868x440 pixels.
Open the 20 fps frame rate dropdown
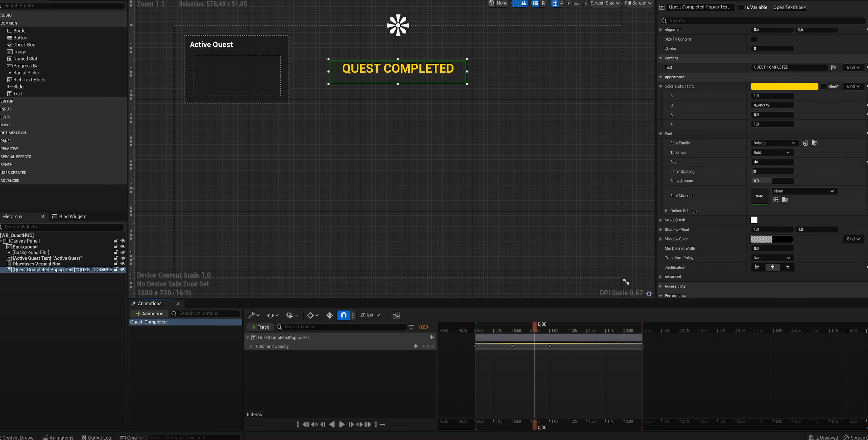pyautogui.click(x=370, y=315)
